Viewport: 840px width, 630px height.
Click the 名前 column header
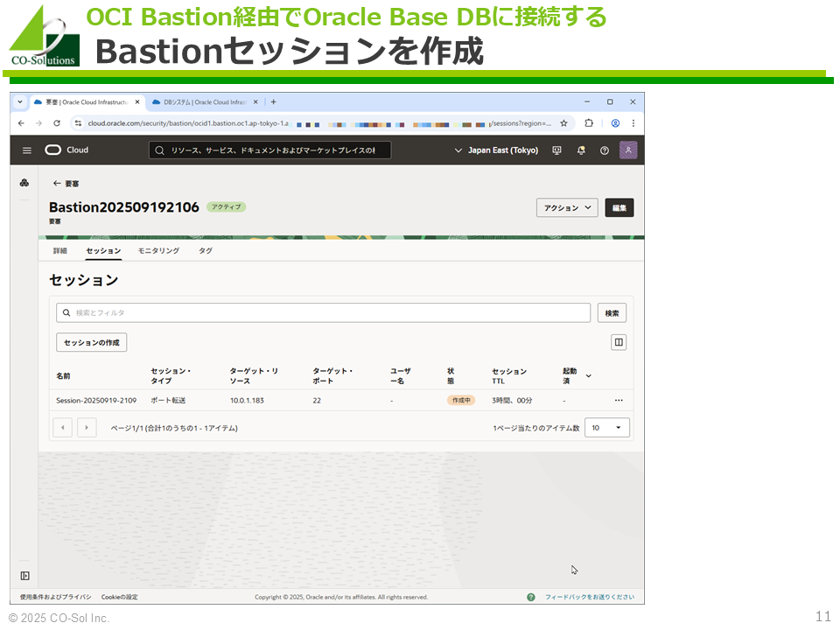[x=63, y=376]
